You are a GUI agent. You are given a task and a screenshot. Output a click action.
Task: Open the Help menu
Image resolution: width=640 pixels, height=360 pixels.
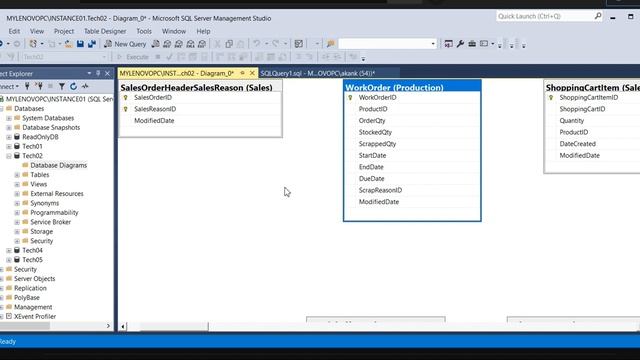point(203,31)
